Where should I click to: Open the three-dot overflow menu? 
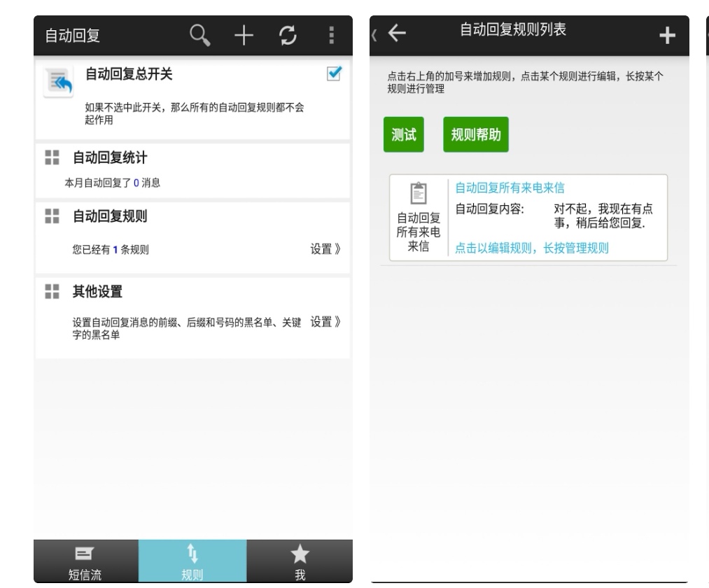(332, 36)
